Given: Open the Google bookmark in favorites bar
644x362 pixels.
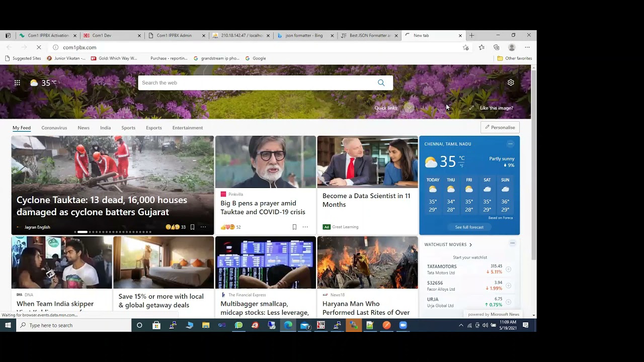Looking at the screenshot, I should pyautogui.click(x=256, y=58).
